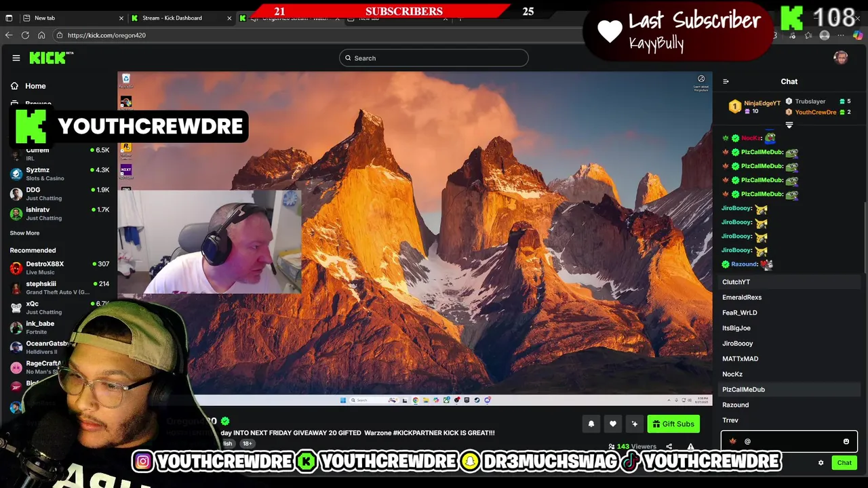Click the sparkle icon next to Gift Subs
This screenshot has height=488, width=868.
click(635, 424)
